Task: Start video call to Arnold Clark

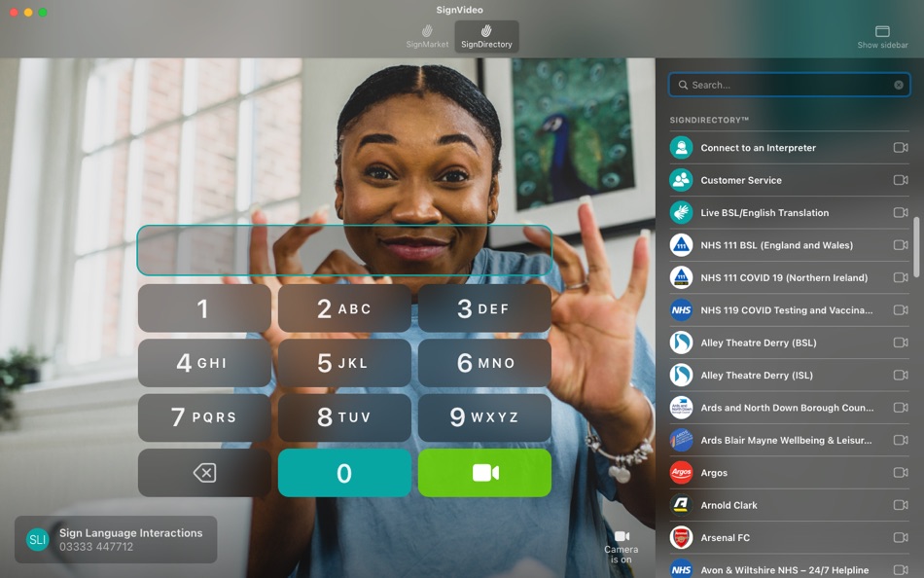Action: [x=900, y=505]
